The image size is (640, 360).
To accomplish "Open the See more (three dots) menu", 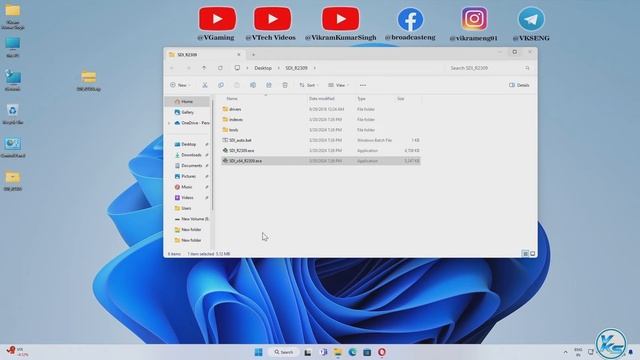I will [363, 85].
